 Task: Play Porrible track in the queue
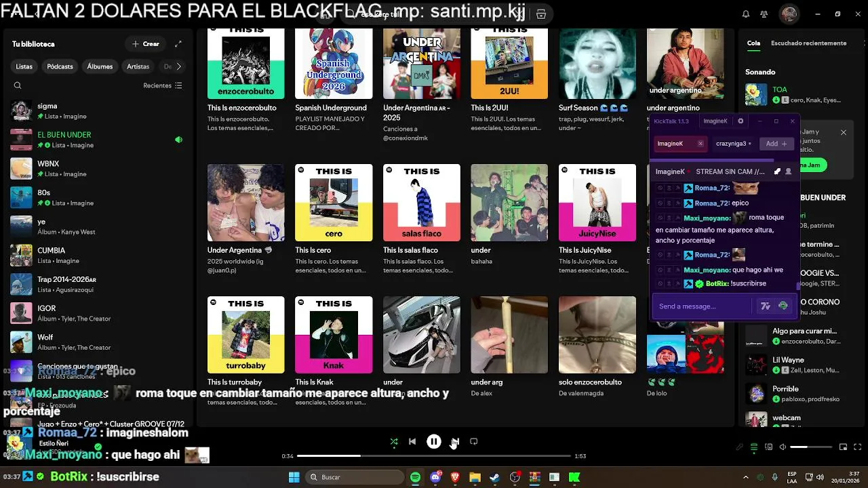(x=800, y=393)
